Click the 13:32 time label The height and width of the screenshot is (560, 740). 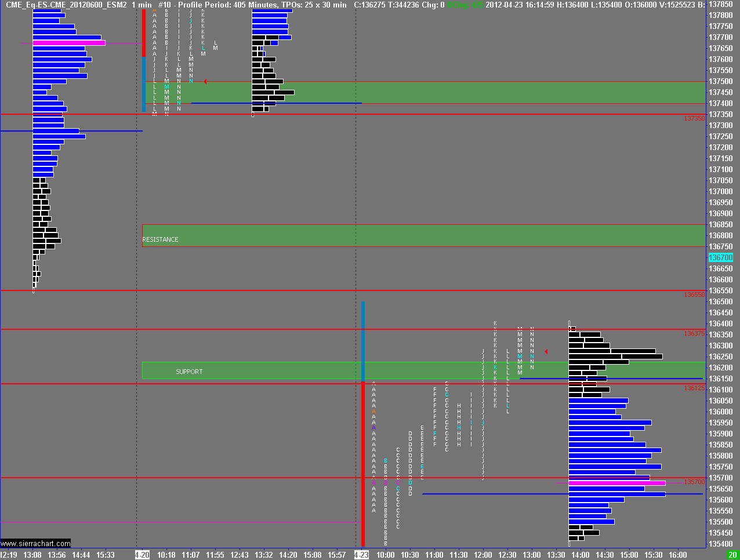click(264, 555)
